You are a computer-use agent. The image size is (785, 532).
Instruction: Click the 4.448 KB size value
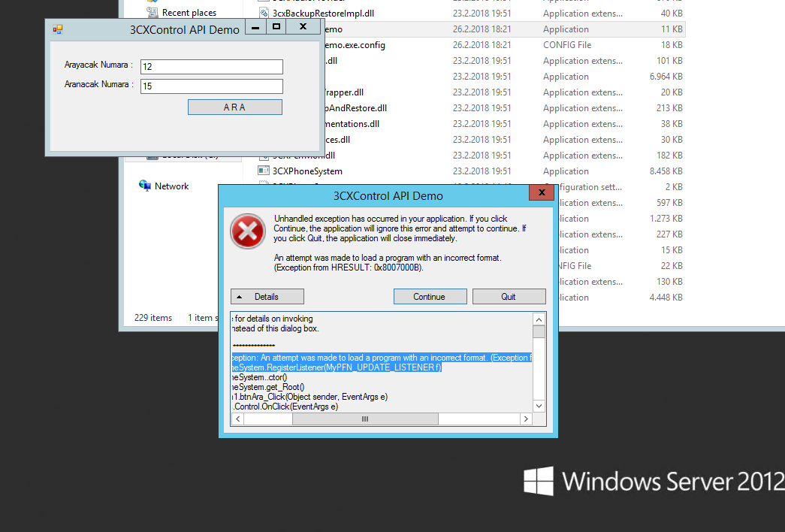pos(666,297)
